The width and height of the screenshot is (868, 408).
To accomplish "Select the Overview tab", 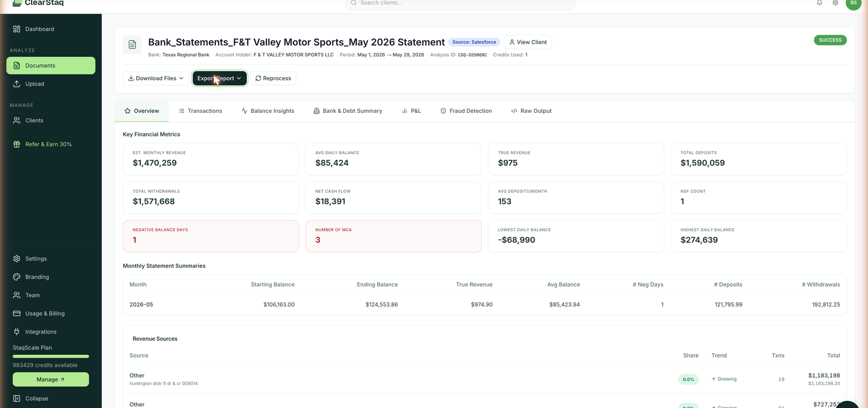I will tap(142, 111).
